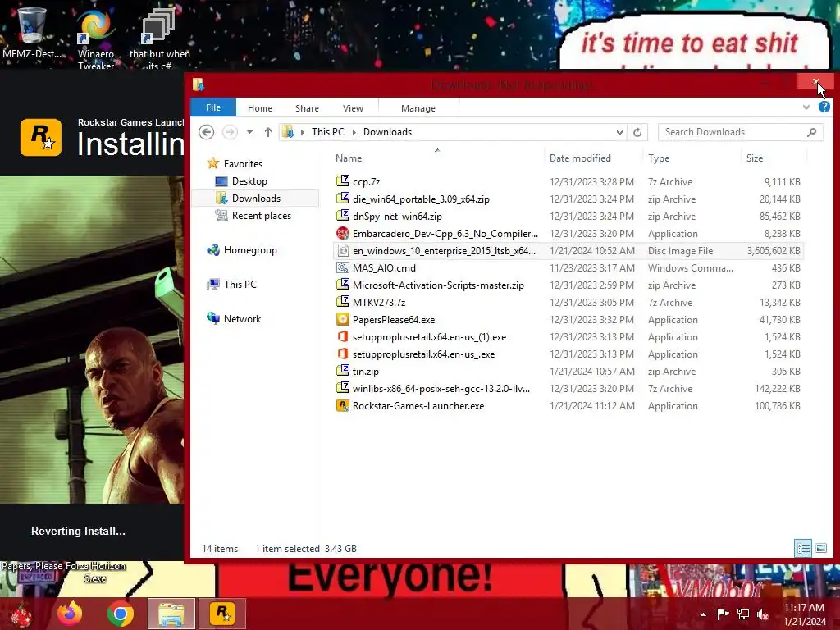The height and width of the screenshot is (630, 840).
Task: Switch to Details view layout icon
Action: pyautogui.click(x=803, y=548)
